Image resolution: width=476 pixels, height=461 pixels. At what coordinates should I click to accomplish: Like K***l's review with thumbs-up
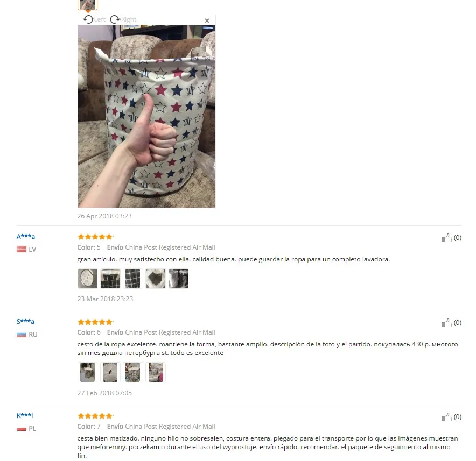click(x=446, y=417)
